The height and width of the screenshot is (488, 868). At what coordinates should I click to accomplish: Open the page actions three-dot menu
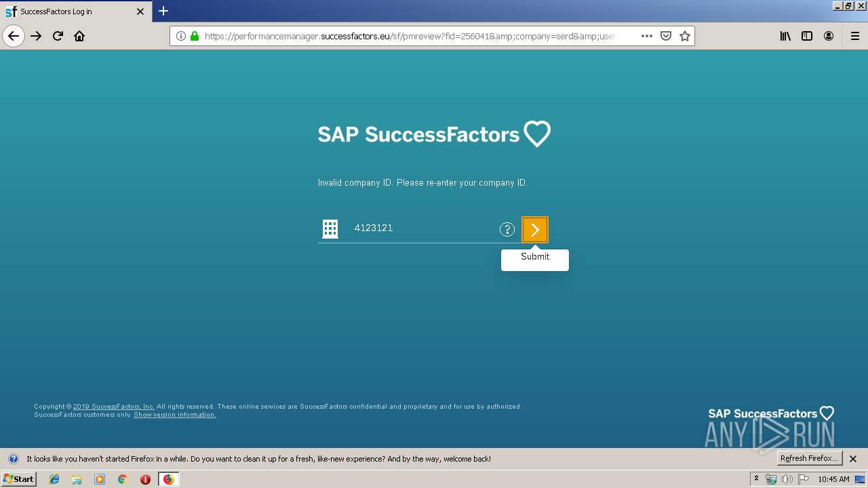(646, 36)
